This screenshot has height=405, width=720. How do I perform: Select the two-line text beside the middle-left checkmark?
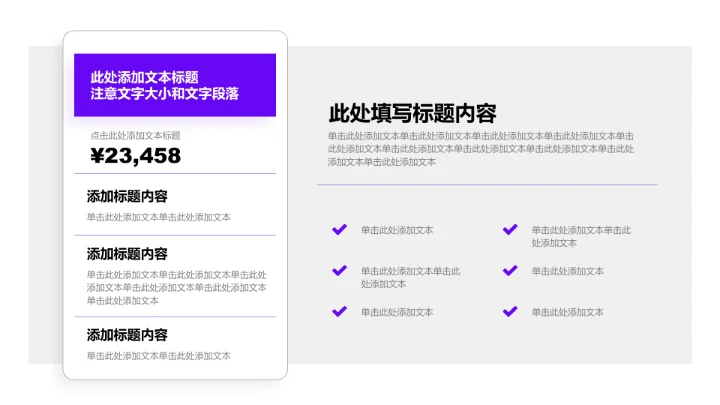pos(410,277)
